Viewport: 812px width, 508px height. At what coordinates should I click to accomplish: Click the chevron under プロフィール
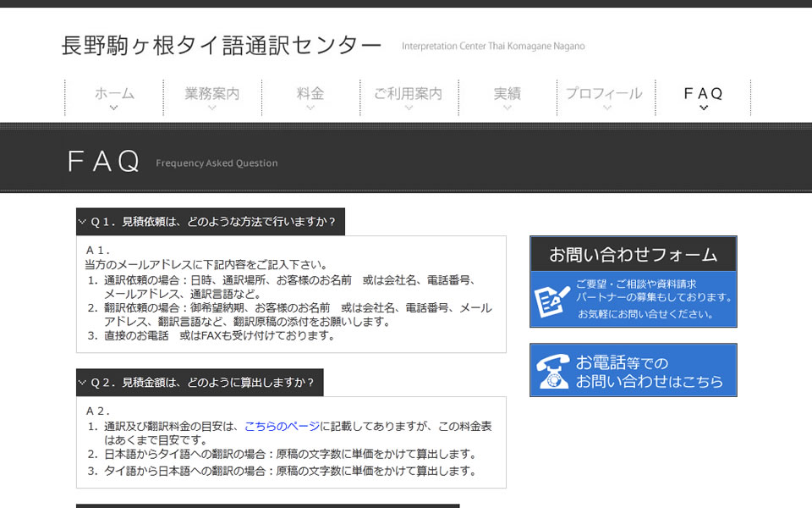[607, 108]
